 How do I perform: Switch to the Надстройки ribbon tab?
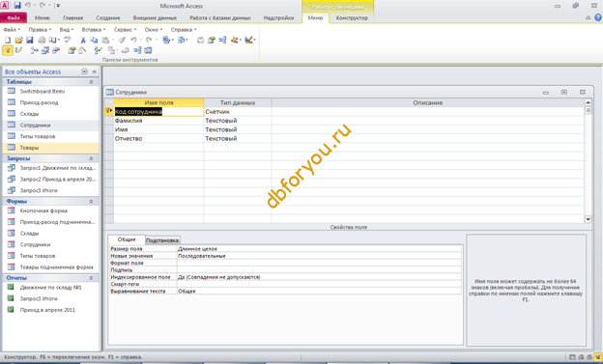[278, 17]
